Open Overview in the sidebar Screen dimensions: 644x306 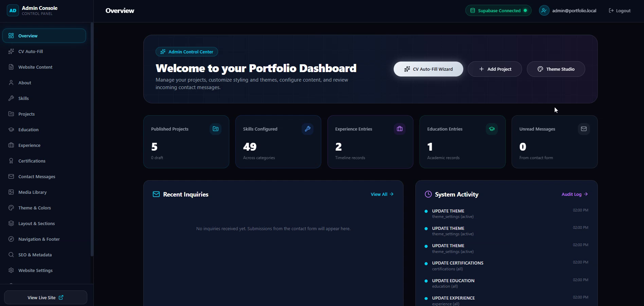(44, 36)
